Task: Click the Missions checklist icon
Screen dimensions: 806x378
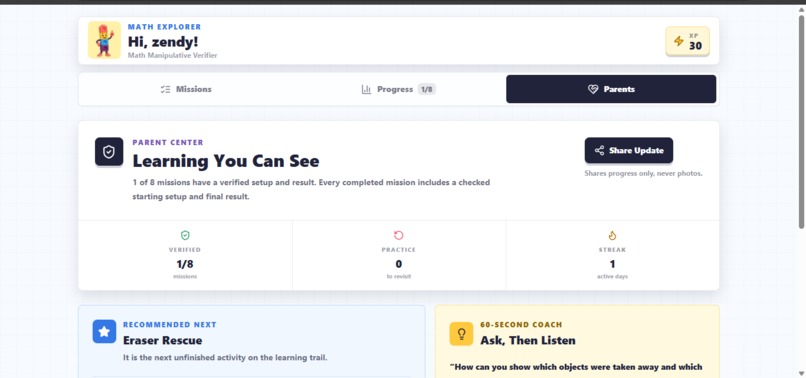Action: (x=165, y=89)
